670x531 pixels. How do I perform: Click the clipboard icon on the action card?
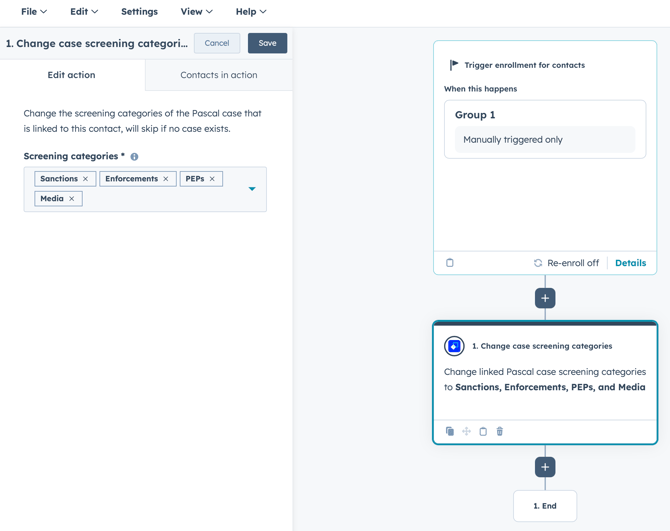483,432
